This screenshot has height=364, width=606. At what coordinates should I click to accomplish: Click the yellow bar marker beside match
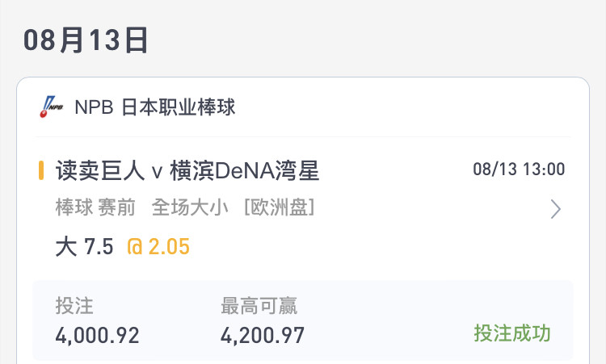point(41,170)
